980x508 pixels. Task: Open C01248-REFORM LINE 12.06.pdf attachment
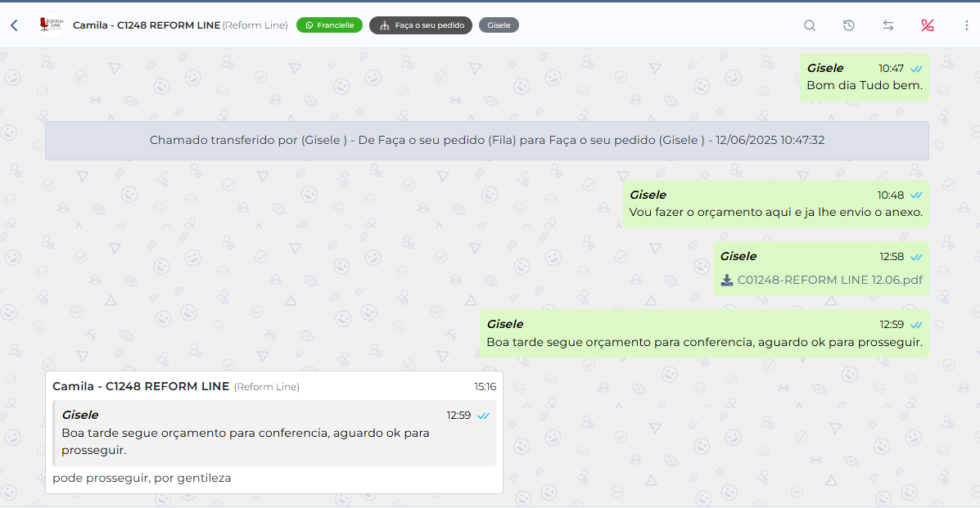point(829,280)
